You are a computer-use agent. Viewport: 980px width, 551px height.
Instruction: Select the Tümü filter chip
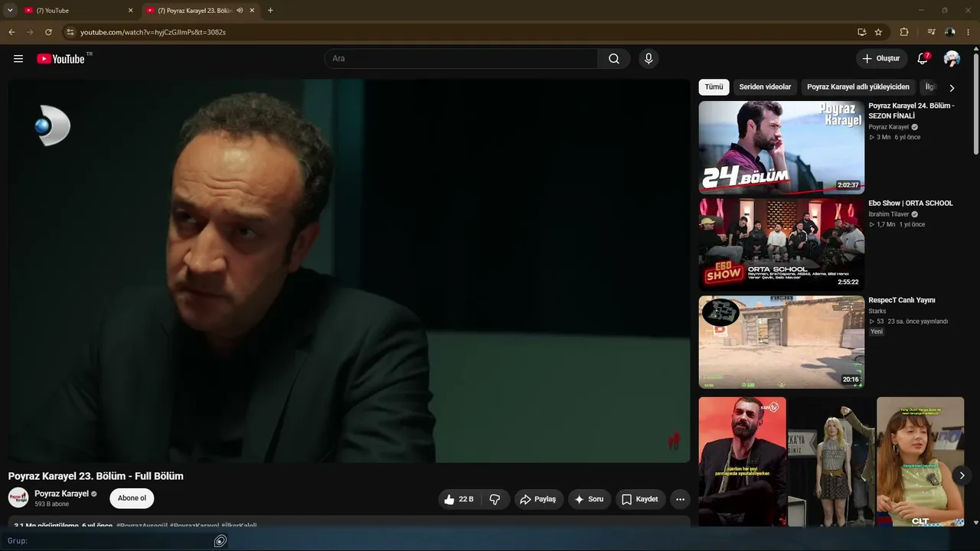pos(714,87)
